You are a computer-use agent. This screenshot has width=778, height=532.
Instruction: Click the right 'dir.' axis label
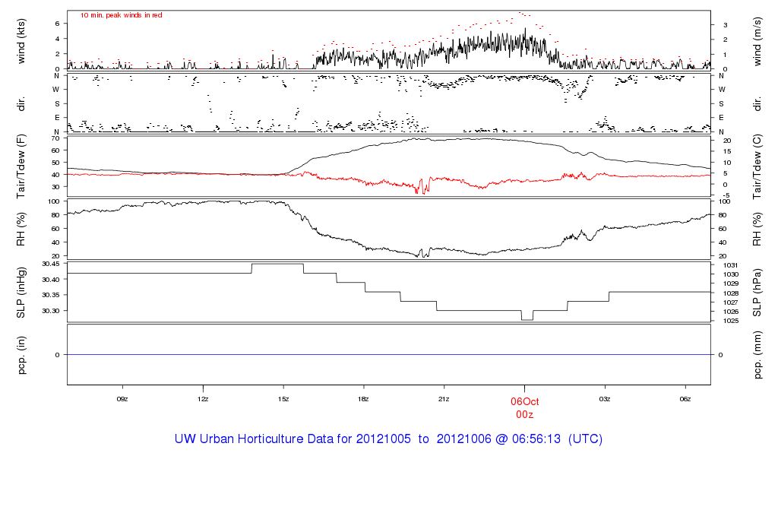point(757,104)
